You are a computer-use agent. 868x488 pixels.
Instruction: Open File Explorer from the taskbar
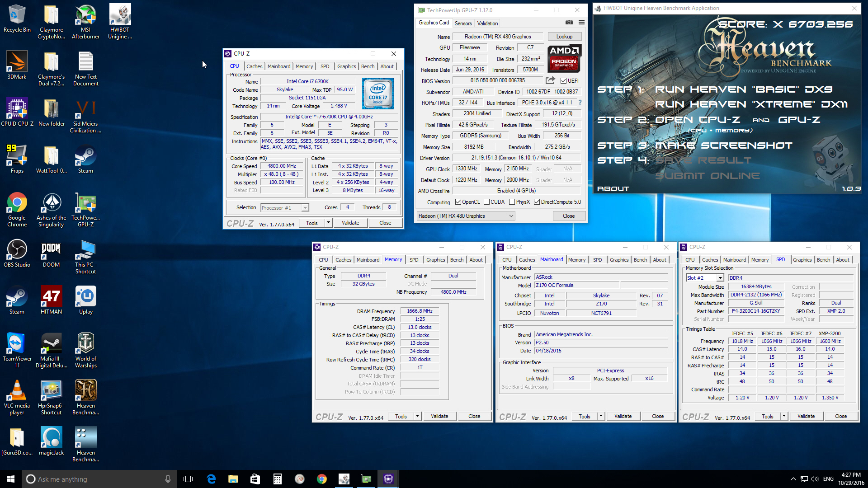(233, 479)
